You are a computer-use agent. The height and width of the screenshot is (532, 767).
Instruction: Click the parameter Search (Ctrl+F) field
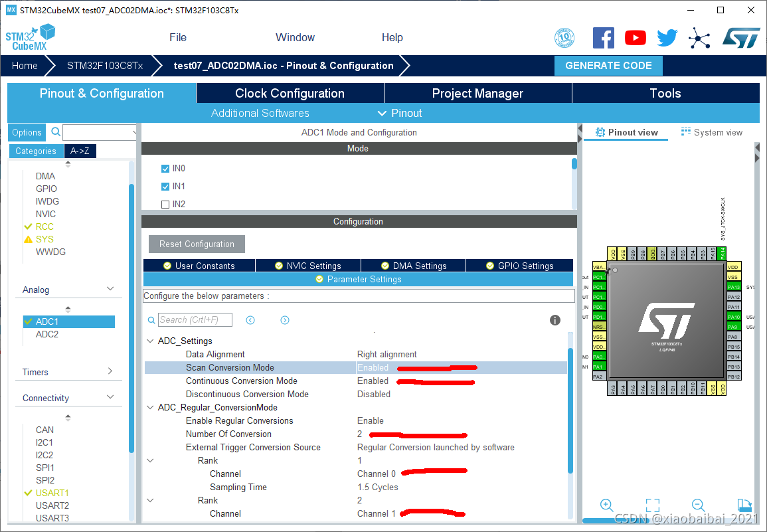(x=195, y=320)
